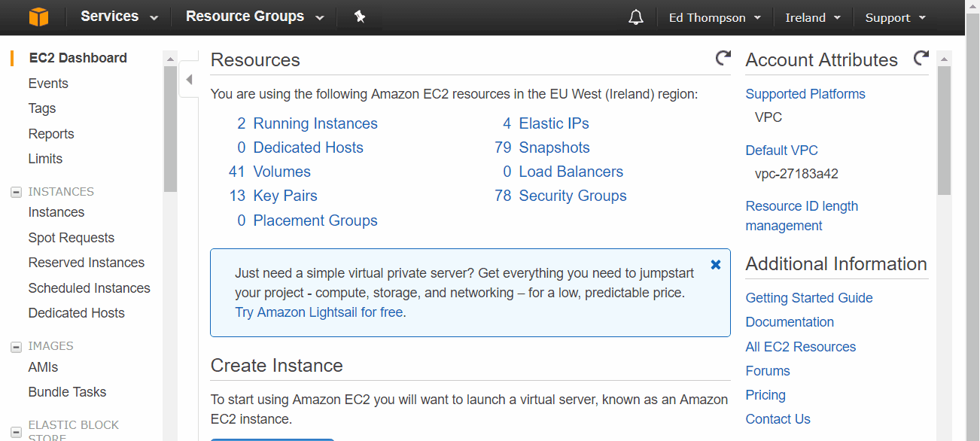Click Try Amazon Lightsail for free
This screenshot has width=980, height=441.
319,312
